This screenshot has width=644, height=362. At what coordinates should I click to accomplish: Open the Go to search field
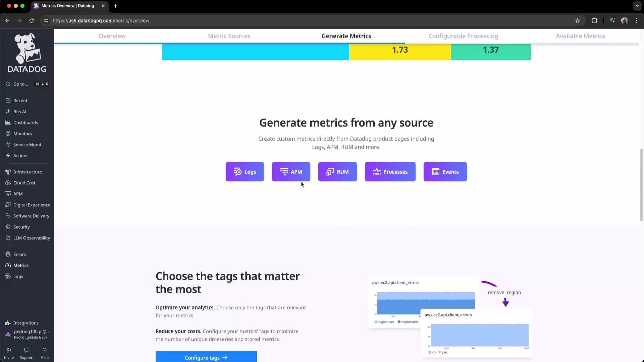click(x=27, y=84)
